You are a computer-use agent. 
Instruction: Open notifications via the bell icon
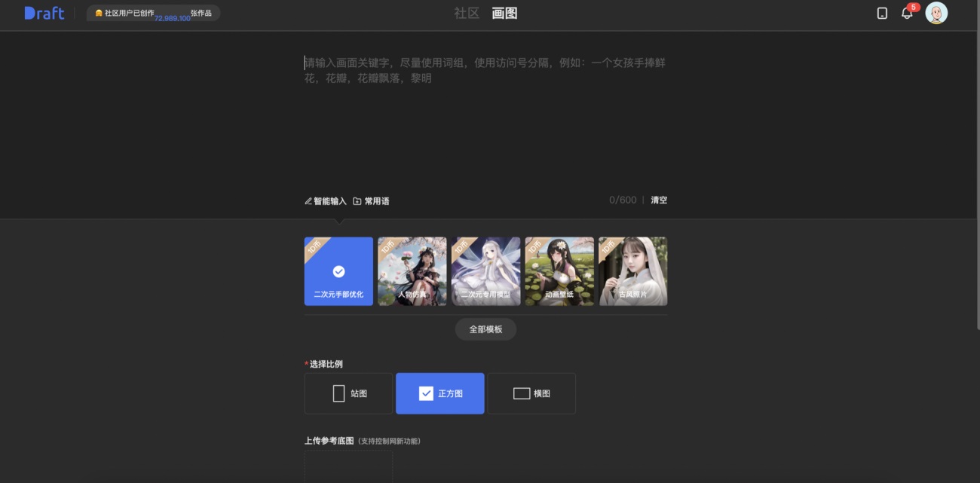(x=906, y=14)
